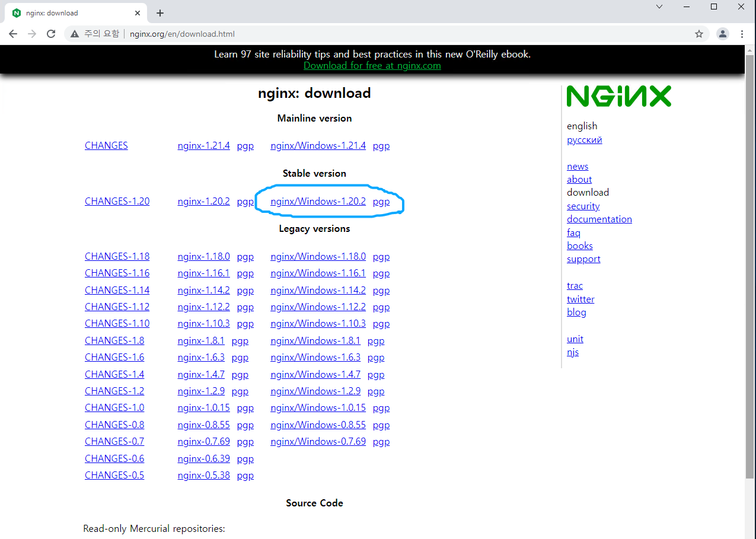
Task: Open Download for free at nginx.com link
Action: click(x=372, y=66)
